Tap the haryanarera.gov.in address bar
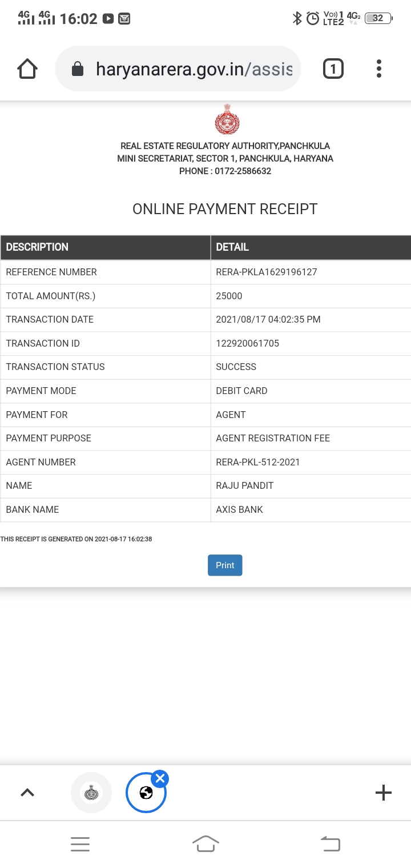Viewport: 411px width, 868px height. [x=194, y=69]
